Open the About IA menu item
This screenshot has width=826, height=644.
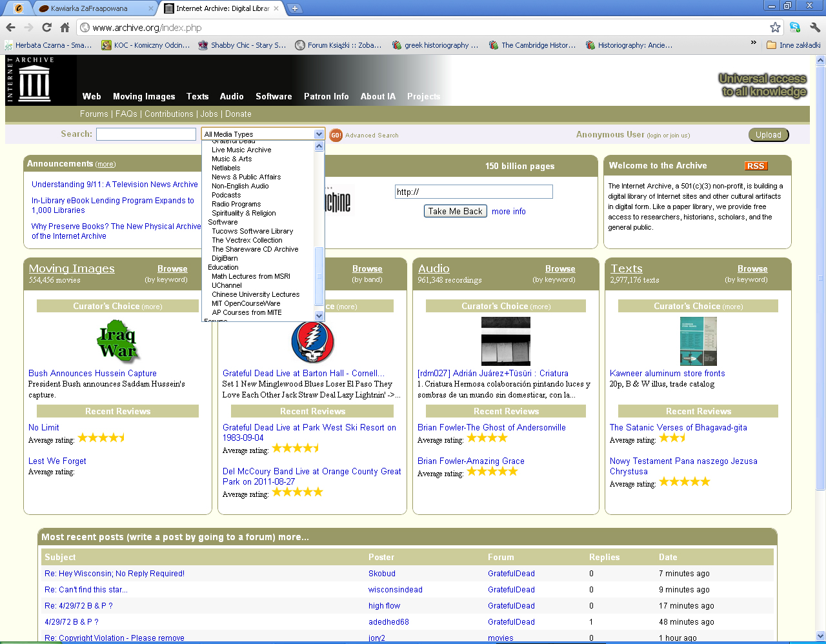pos(378,96)
